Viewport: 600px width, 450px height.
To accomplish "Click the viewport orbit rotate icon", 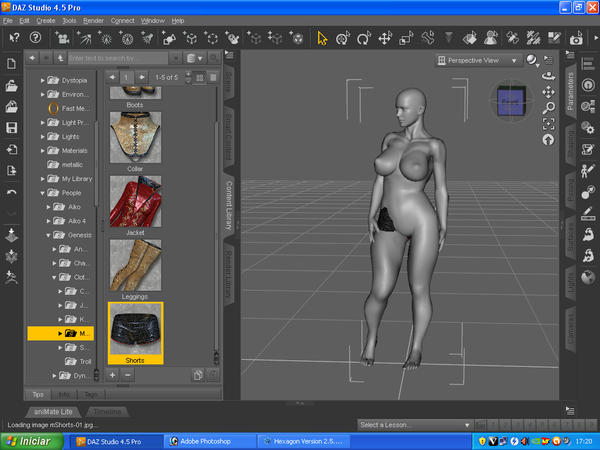I will [x=548, y=75].
